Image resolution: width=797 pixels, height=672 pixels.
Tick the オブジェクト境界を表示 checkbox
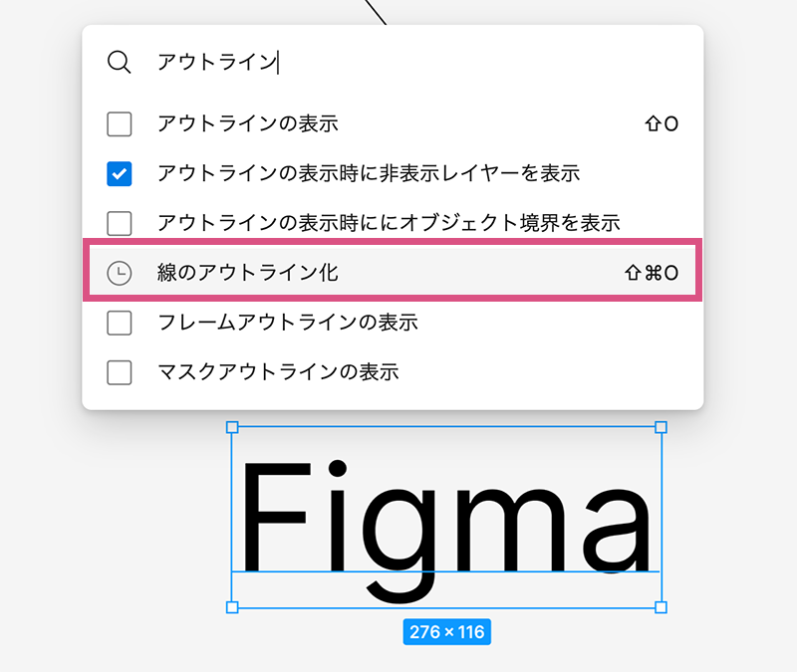point(120,223)
